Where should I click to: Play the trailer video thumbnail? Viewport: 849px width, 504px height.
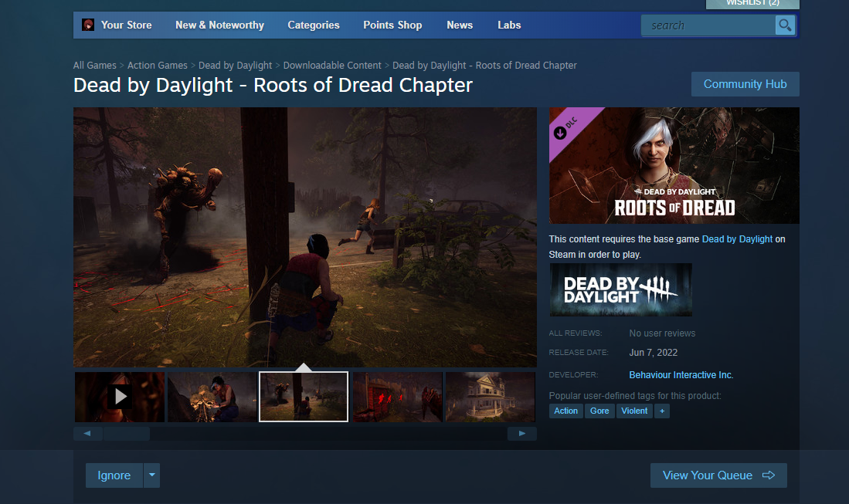pos(120,397)
